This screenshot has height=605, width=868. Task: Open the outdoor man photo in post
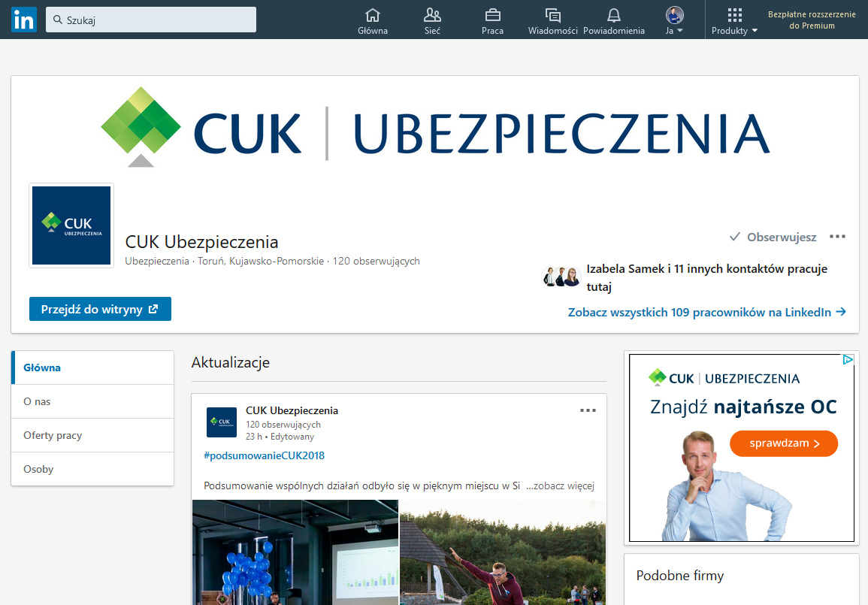[x=503, y=552]
